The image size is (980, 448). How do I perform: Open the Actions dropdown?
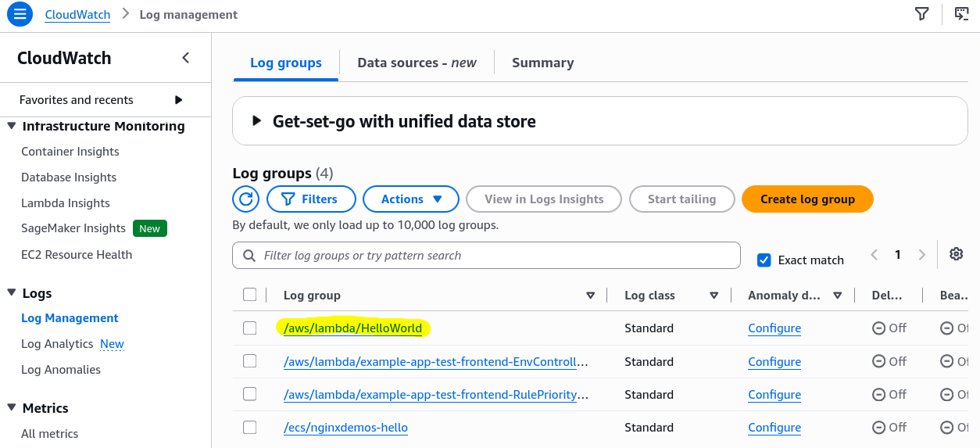click(412, 199)
